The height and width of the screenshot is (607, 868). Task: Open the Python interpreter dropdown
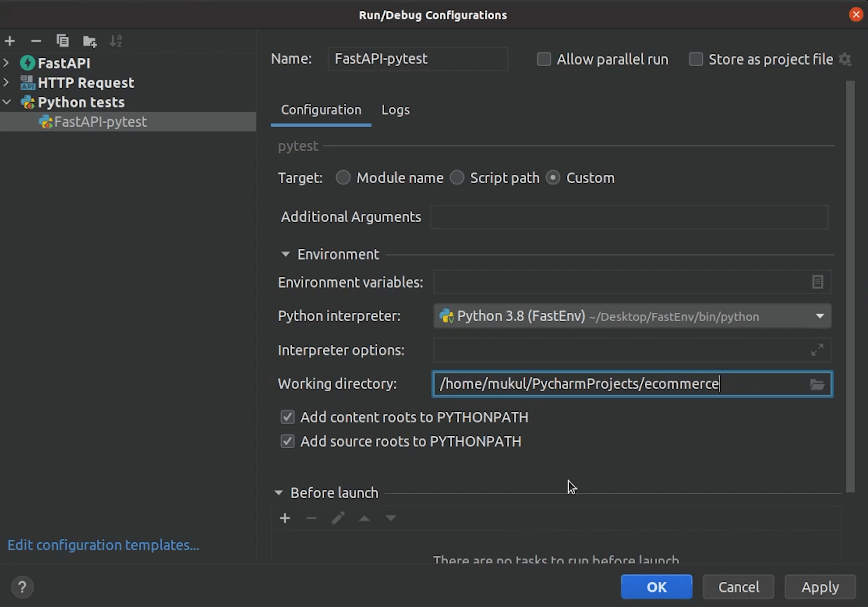pyautogui.click(x=820, y=316)
